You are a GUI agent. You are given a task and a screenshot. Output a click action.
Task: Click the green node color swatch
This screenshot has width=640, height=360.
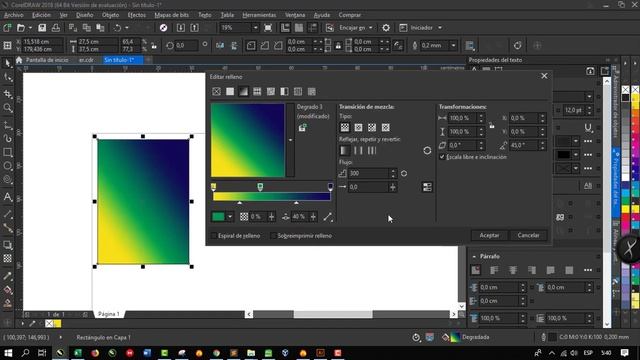pyautogui.click(x=218, y=217)
